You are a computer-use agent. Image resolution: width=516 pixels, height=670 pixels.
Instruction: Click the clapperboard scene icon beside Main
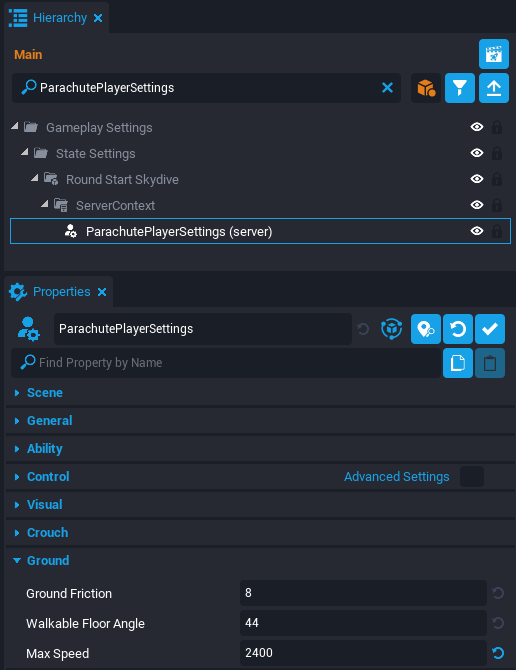point(493,54)
